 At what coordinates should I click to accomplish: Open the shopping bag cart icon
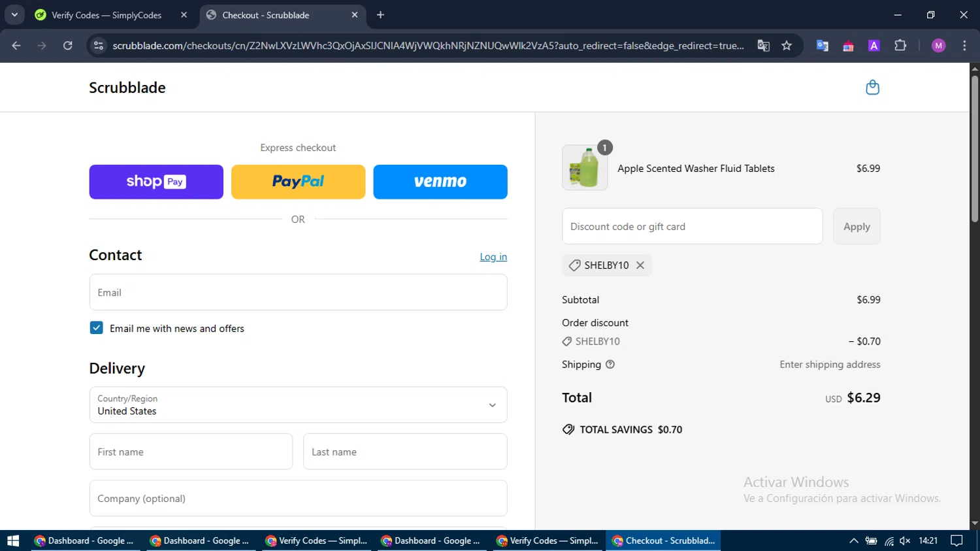[872, 88]
